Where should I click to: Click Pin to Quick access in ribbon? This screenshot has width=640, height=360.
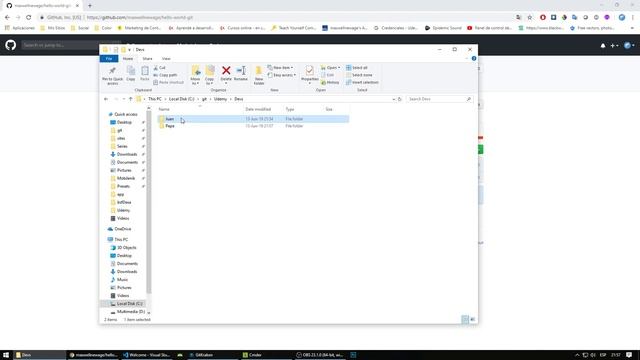[112, 76]
